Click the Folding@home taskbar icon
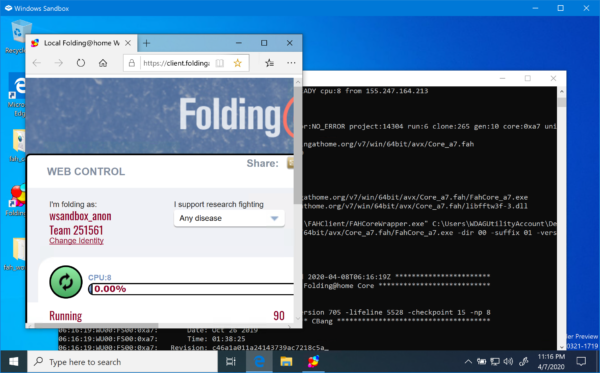 (x=313, y=361)
